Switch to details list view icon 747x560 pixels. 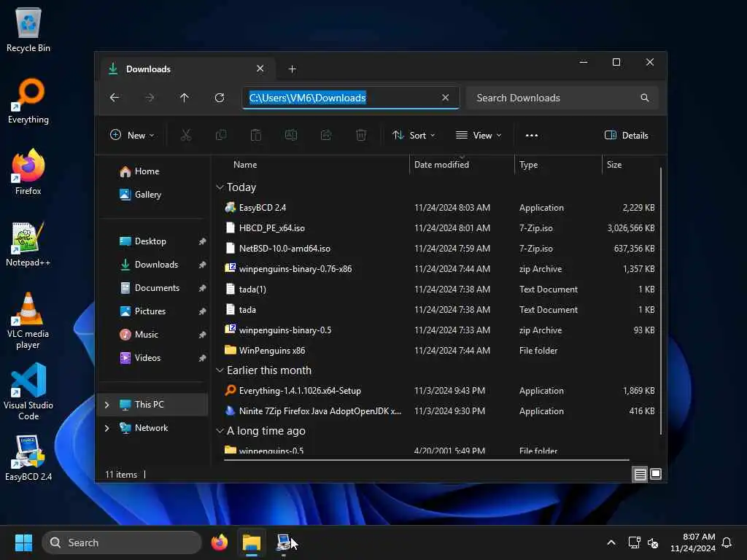[x=640, y=474]
